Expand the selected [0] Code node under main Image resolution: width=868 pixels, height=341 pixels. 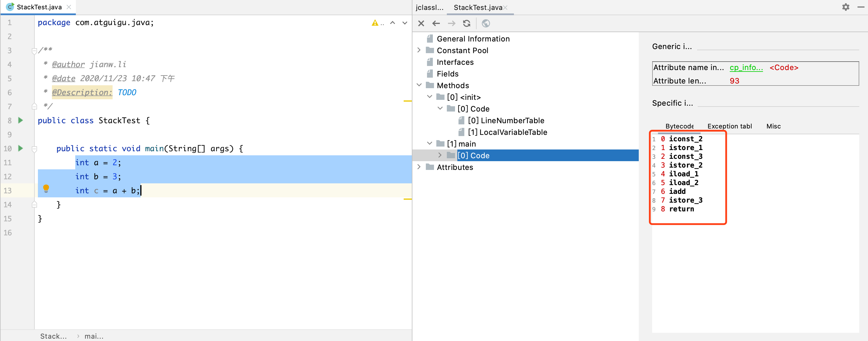pos(440,155)
